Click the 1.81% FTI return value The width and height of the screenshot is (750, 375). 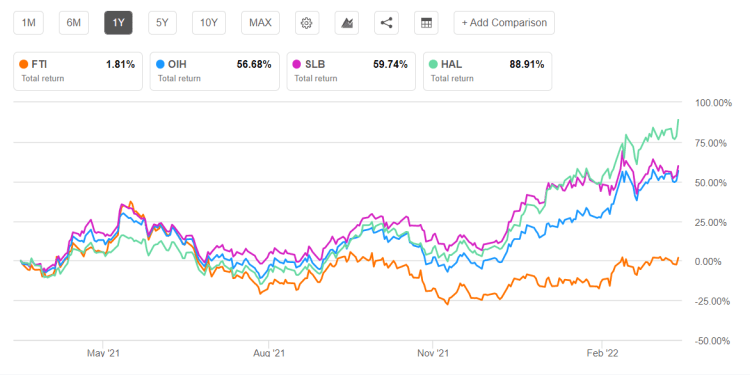pos(120,65)
